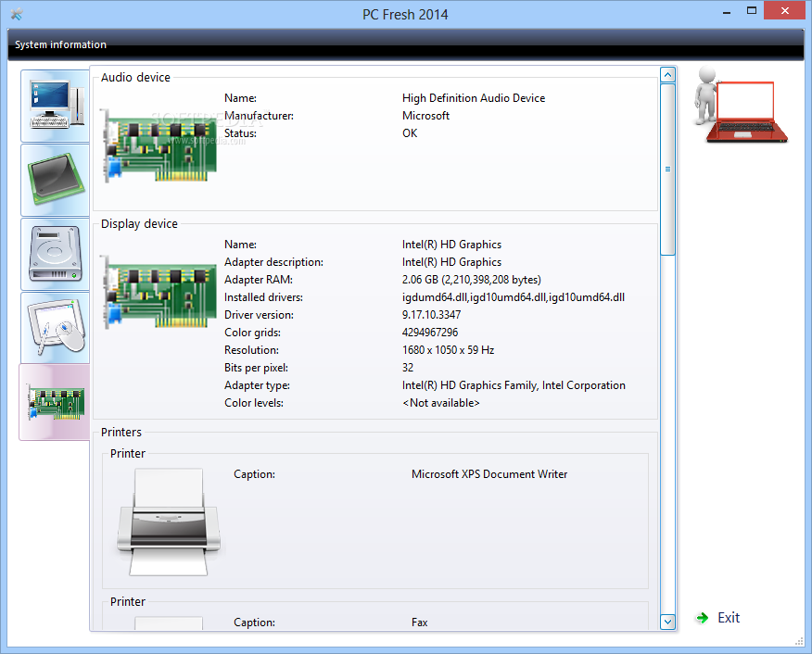Image resolution: width=812 pixels, height=654 pixels.
Task: Click the color grids '4294967296' value
Action: click(430, 333)
